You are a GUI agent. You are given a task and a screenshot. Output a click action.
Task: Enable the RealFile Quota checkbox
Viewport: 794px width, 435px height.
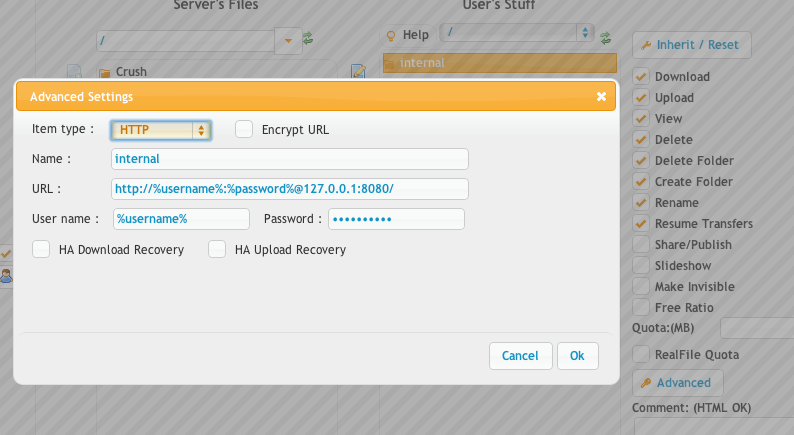tap(641, 354)
